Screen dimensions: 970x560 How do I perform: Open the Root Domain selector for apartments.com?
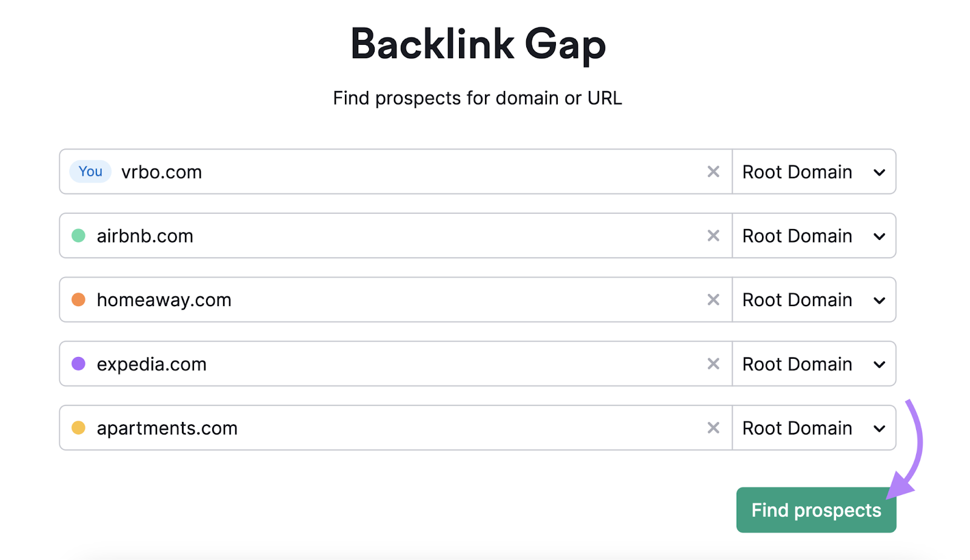[x=814, y=428]
